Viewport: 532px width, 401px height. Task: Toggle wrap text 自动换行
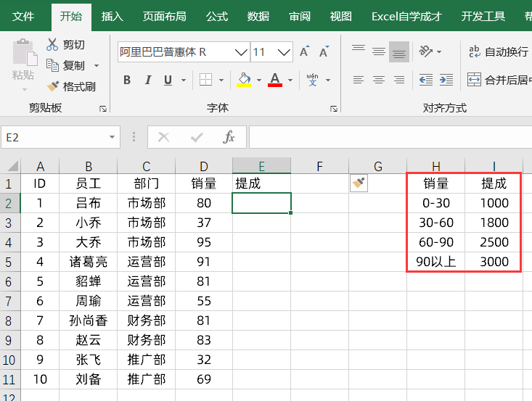[x=498, y=51]
